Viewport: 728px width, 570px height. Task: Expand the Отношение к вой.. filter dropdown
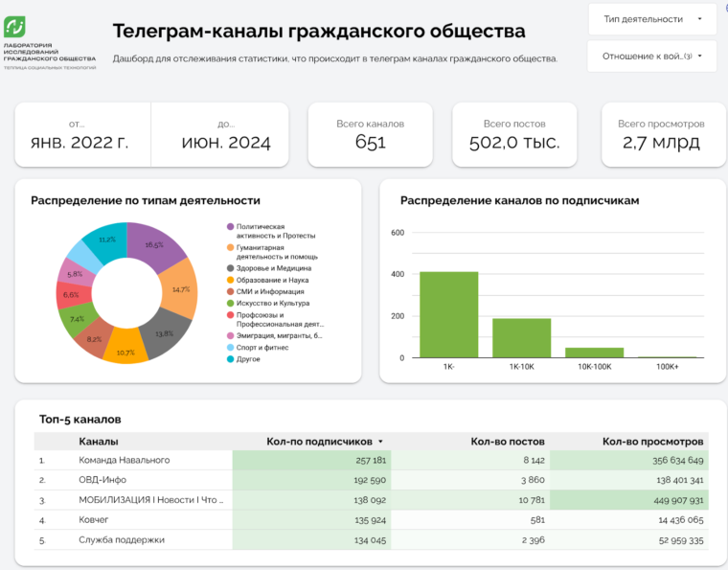(x=651, y=56)
